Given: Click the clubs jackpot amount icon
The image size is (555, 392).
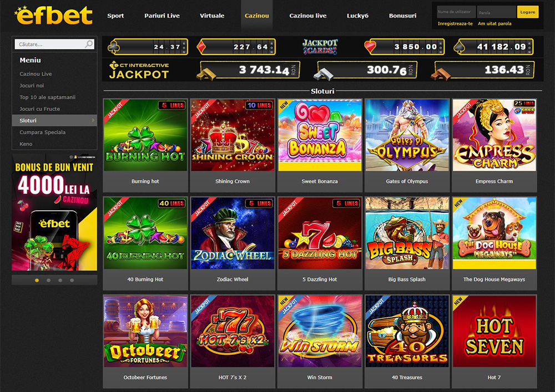Looking at the screenshot, I should coord(113,47).
